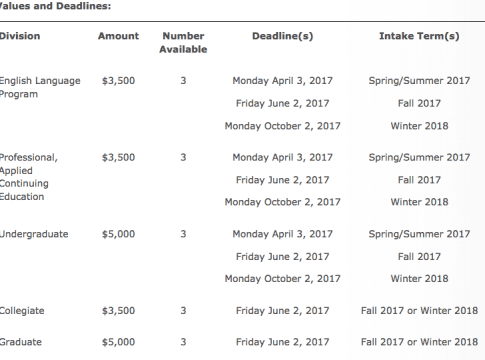The height and width of the screenshot is (360, 485).
Task: Click Undergraduate's Monday October 2, 2017 deadline
Action: click(283, 279)
